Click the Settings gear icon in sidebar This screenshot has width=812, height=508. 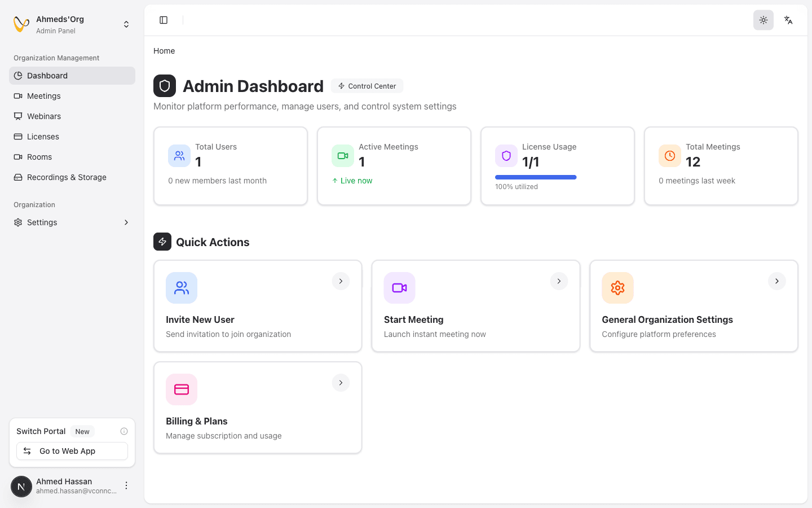tap(18, 222)
